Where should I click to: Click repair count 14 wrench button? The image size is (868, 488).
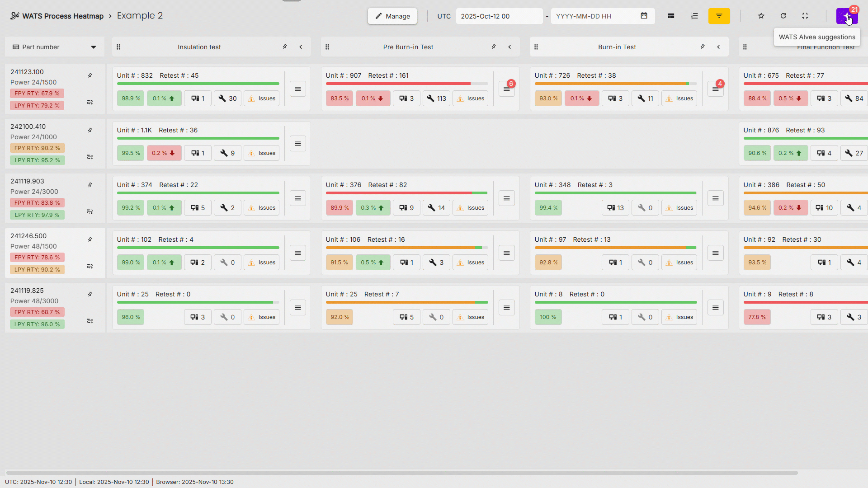coord(436,208)
